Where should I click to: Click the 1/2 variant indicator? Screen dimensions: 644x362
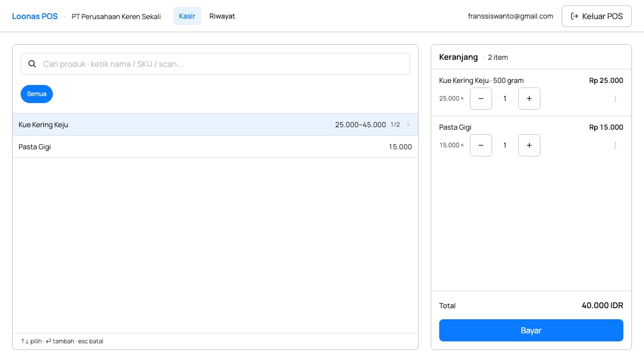[x=395, y=125]
